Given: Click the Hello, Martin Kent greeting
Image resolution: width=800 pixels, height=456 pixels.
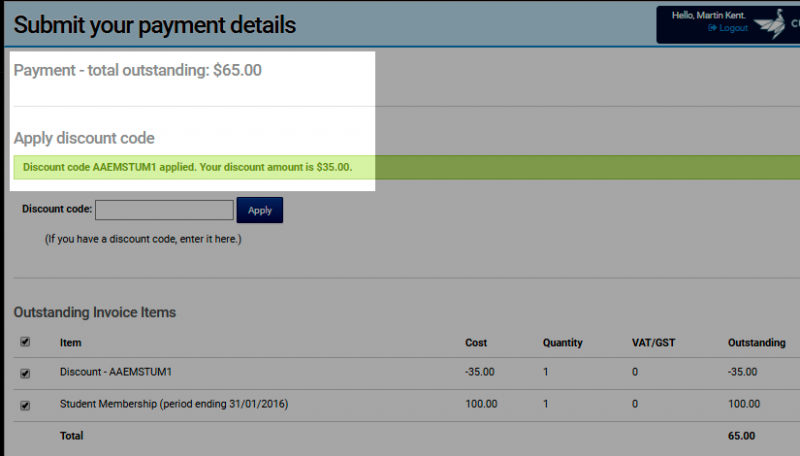Looking at the screenshot, I should 709,15.
